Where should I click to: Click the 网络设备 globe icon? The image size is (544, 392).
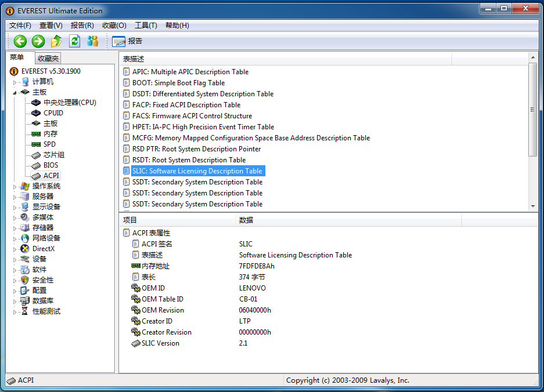coord(24,238)
